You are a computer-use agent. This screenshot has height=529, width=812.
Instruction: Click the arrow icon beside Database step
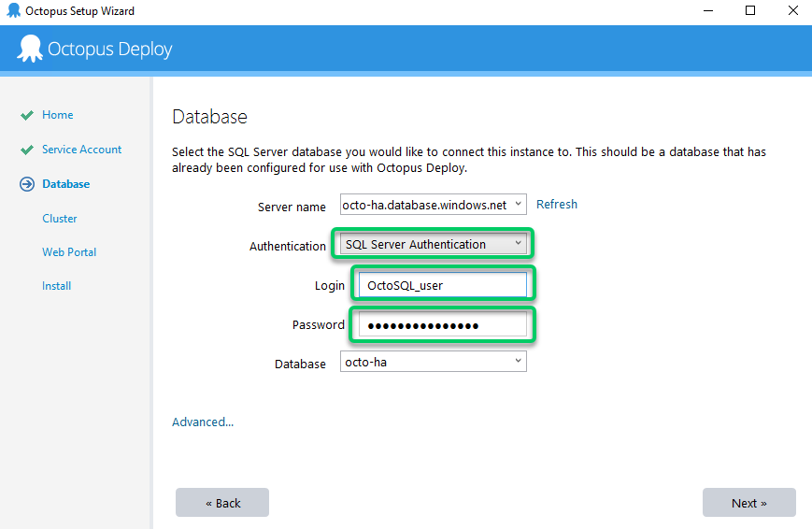pos(27,184)
